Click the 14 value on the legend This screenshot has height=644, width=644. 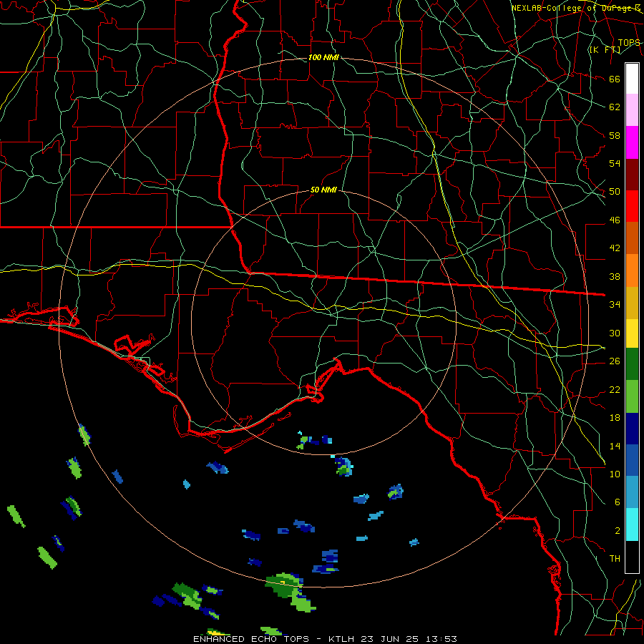pyautogui.click(x=615, y=446)
